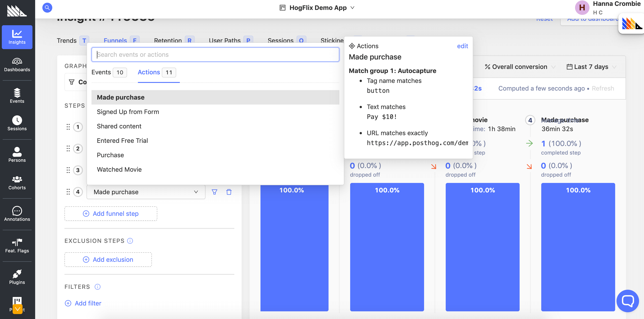Click the edit link for action
This screenshot has height=319, width=644.
(x=462, y=46)
